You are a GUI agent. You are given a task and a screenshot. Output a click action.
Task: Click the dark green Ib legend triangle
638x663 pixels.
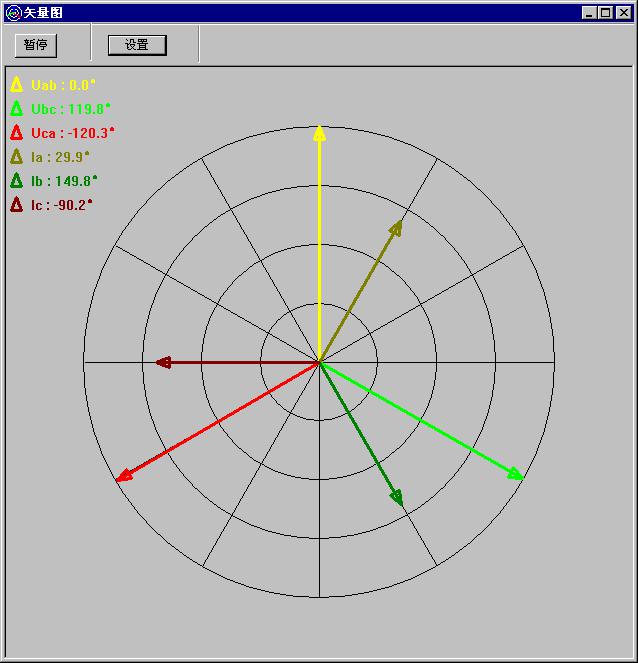[16, 181]
